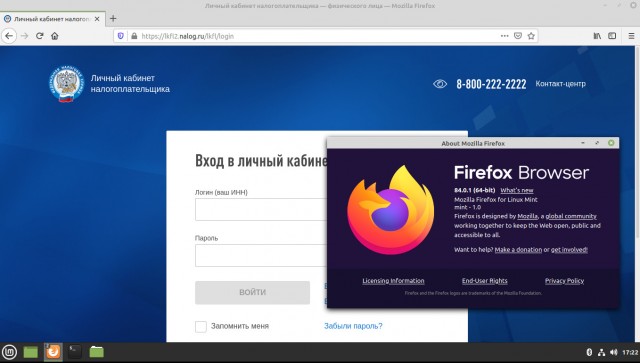Open file manager folder in taskbar

[96, 352]
